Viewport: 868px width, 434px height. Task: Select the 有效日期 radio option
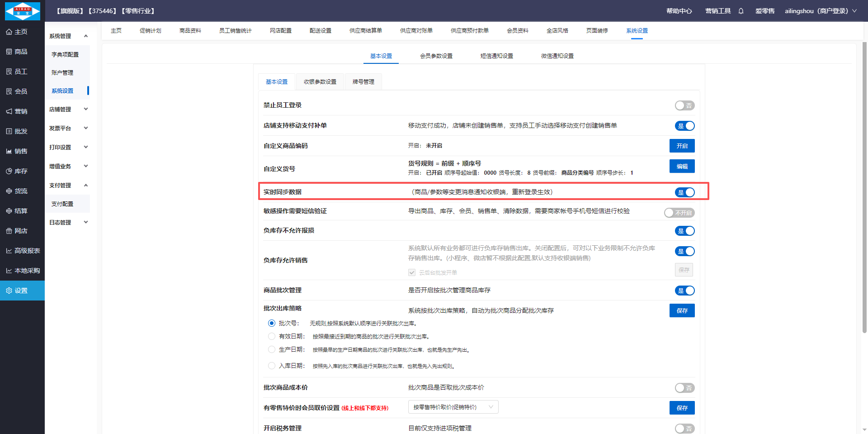point(272,336)
